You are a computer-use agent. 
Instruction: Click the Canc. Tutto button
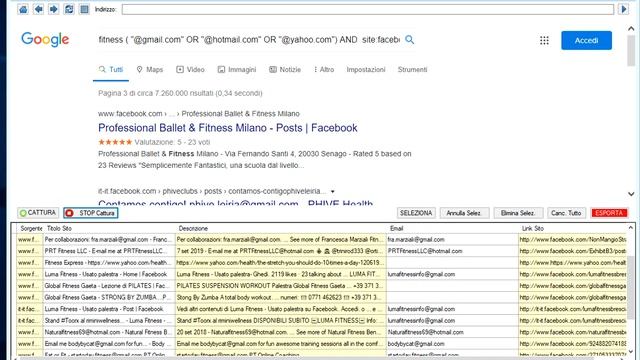click(566, 213)
